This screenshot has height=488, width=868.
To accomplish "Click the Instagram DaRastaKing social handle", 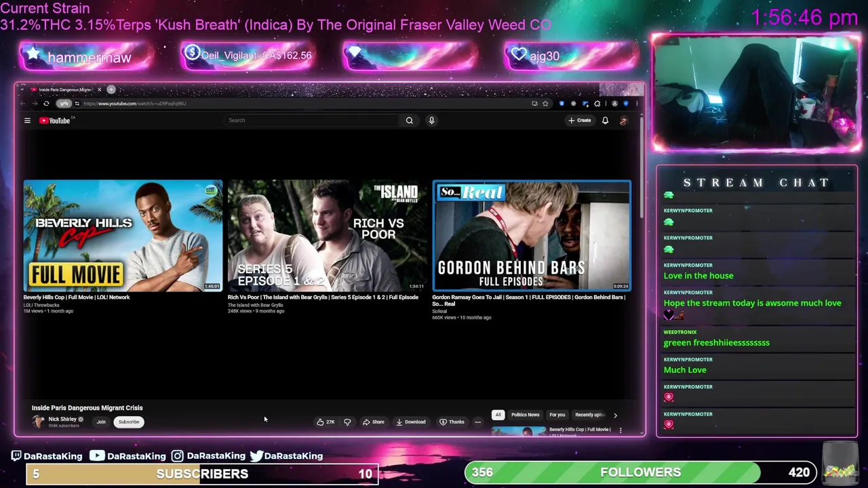I will click(x=208, y=456).
